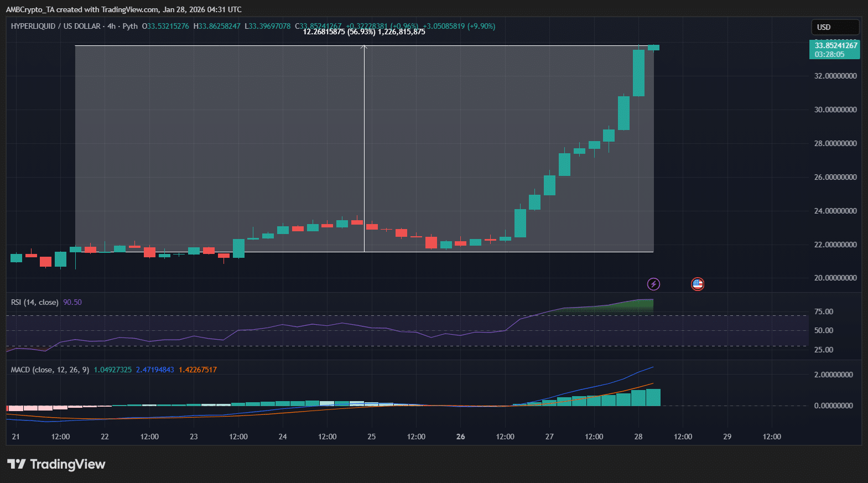Open the USD currency selector
The image size is (868, 483).
[x=834, y=27]
